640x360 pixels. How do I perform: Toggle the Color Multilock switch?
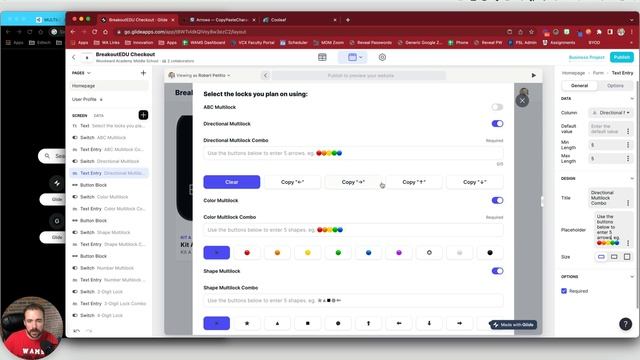[x=497, y=200]
